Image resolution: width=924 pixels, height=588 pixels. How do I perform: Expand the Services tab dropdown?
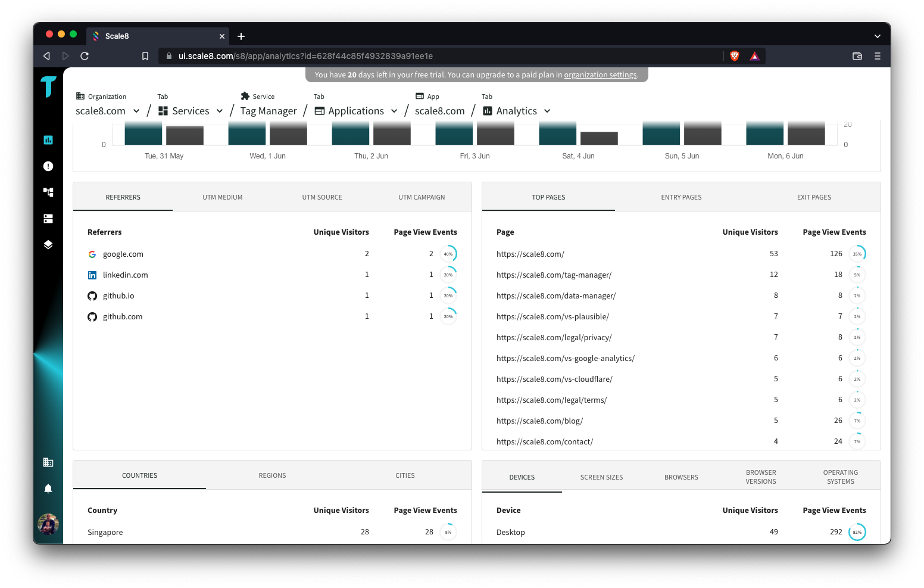tap(220, 111)
